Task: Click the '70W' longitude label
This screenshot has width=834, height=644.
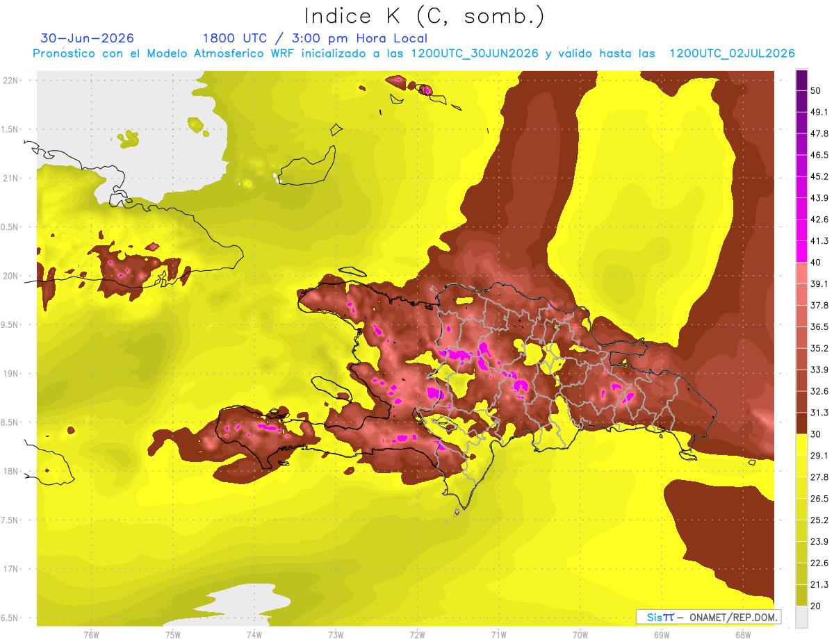Action: coord(580,635)
